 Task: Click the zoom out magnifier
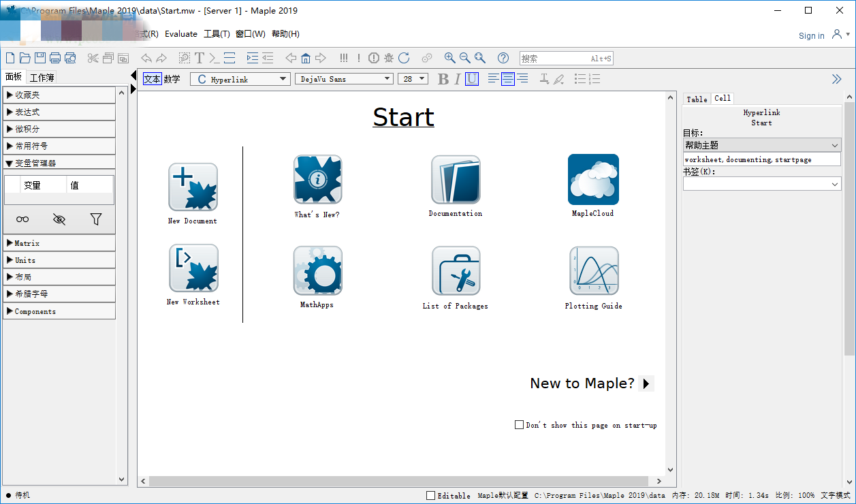pyautogui.click(x=464, y=58)
